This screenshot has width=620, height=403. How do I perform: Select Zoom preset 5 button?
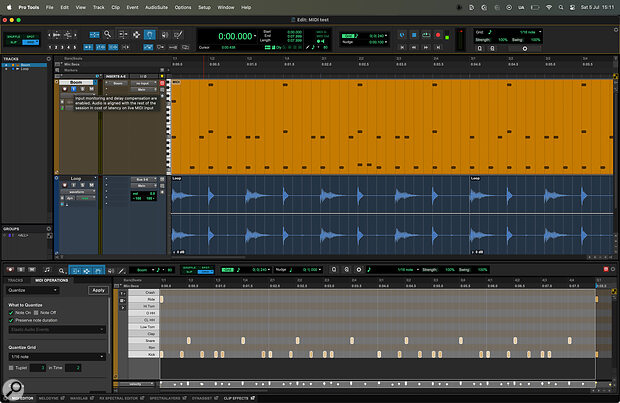74,47
